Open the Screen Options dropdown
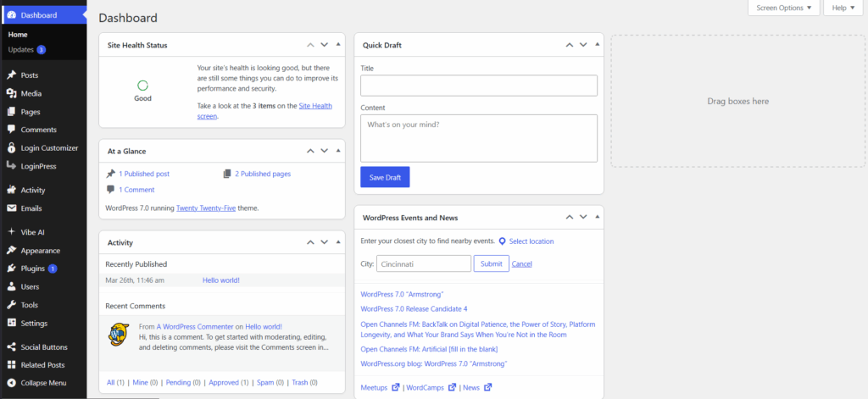 tap(784, 8)
